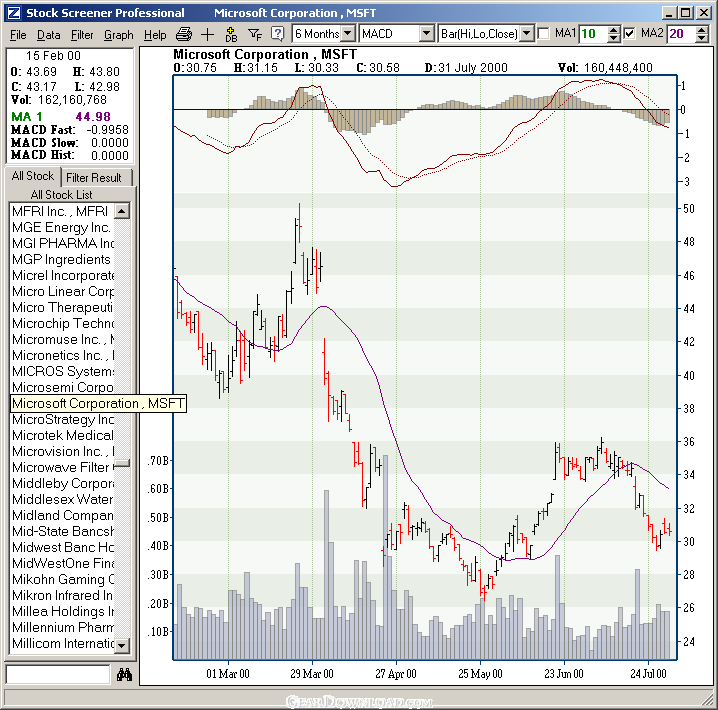Screen dimensions: 718x710
Task: Select the crosshair cursor tool
Action: tap(207, 34)
